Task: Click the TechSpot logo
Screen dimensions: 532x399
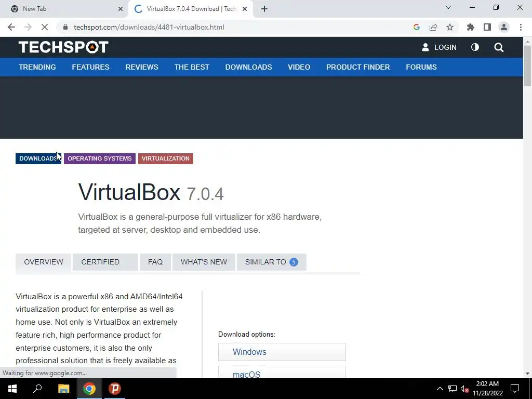Action: pyautogui.click(x=63, y=47)
